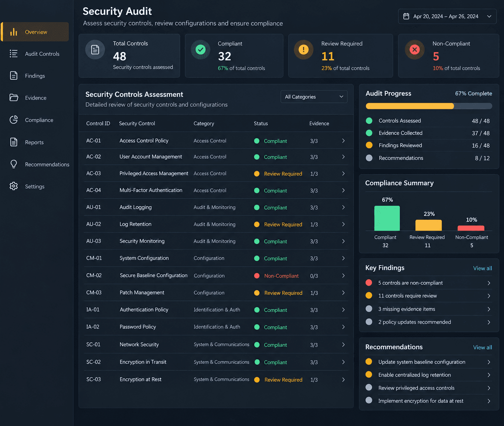This screenshot has width=504, height=426.
Task: Click the red dot beside 5 controls non-compliant
Action: pyautogui.click(x=369, y=283)
